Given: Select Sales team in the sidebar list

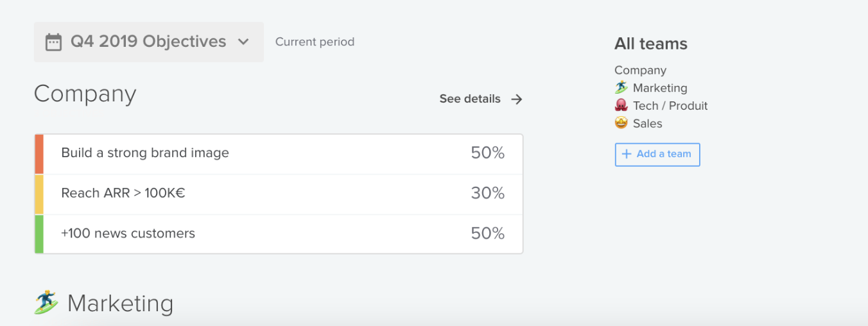Looking at the screenshot, I should click(647, 123).
